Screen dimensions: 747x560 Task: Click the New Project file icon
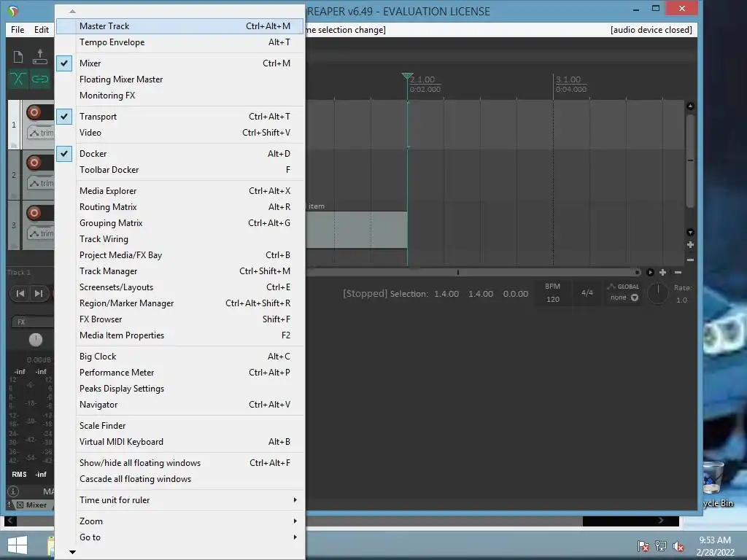click(18, 57)
